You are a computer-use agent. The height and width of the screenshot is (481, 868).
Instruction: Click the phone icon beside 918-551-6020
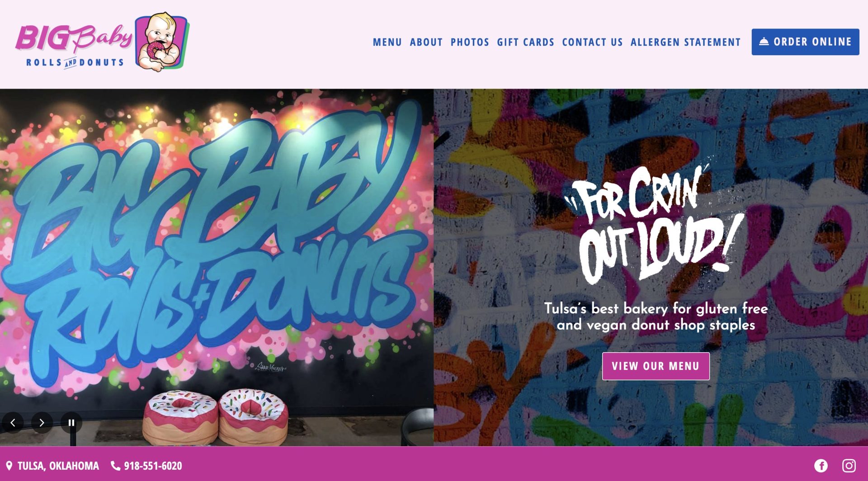[x=116, y=466]
